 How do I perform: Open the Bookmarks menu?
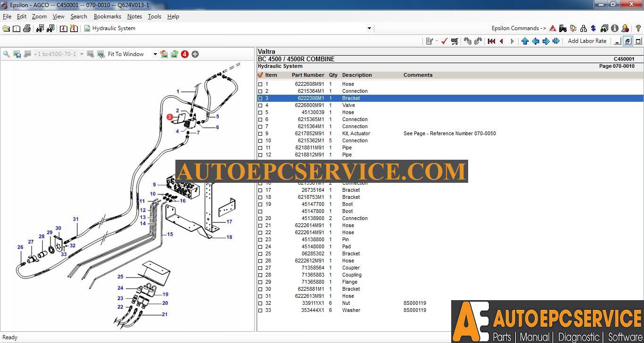107,16
